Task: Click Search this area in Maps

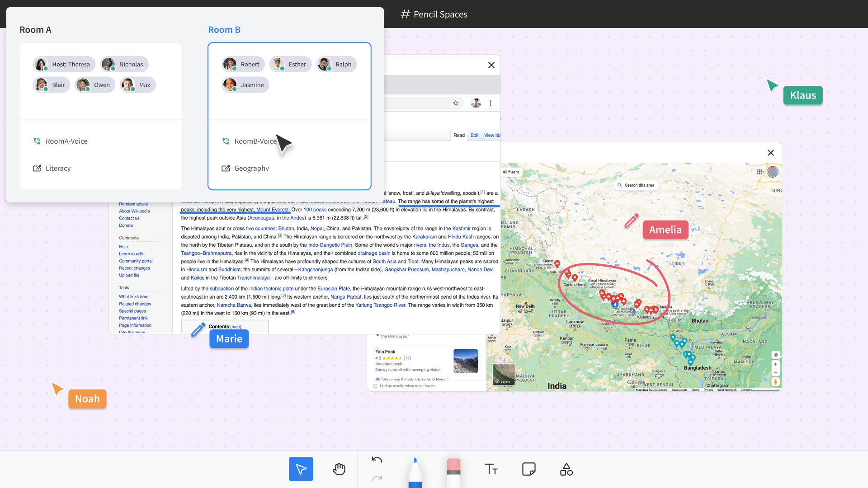Action: pos(636,185)
